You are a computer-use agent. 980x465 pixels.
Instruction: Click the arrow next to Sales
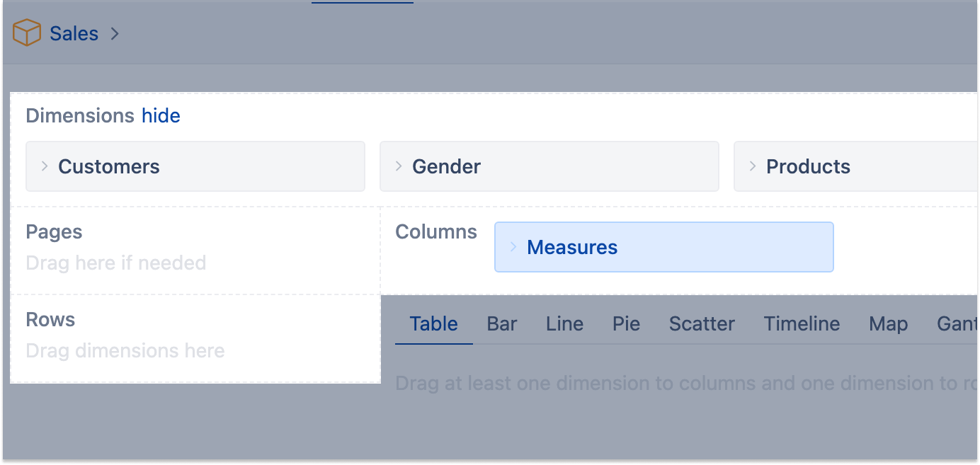pyautogui.click(x=115, y=33)
